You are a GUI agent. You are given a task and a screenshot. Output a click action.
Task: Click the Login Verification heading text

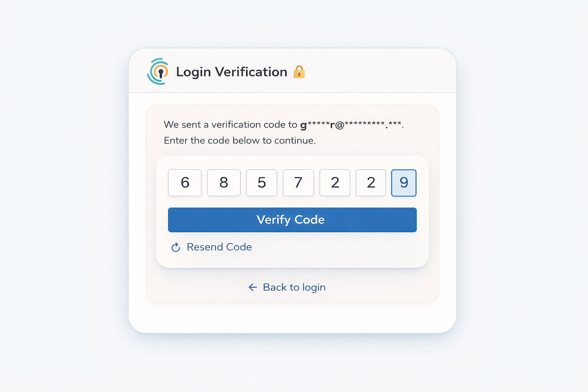(x=232, y=72)
